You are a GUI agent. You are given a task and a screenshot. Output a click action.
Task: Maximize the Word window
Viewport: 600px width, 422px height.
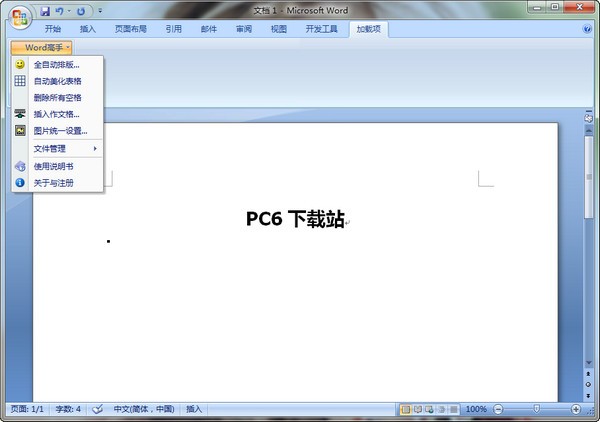click(555, 7)
